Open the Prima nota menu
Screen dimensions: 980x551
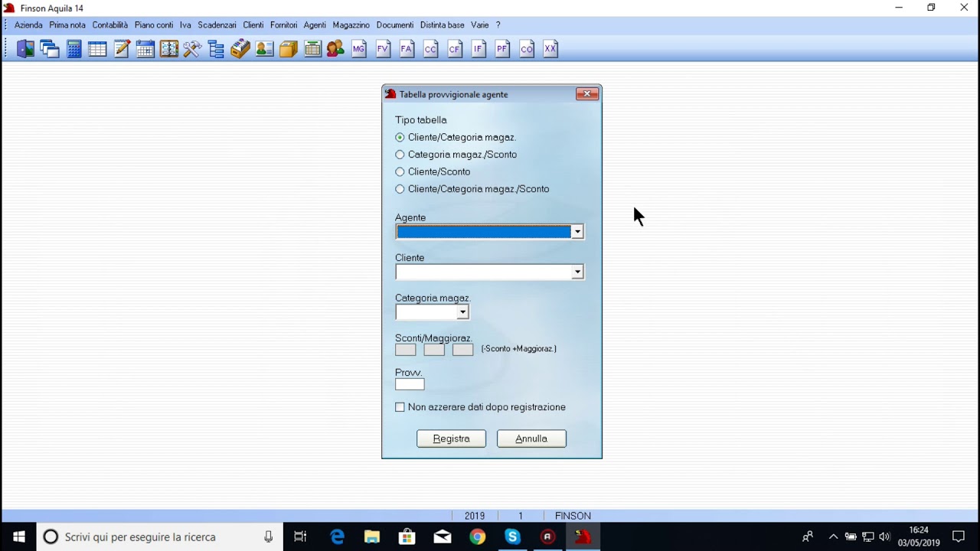coord(67,25)
